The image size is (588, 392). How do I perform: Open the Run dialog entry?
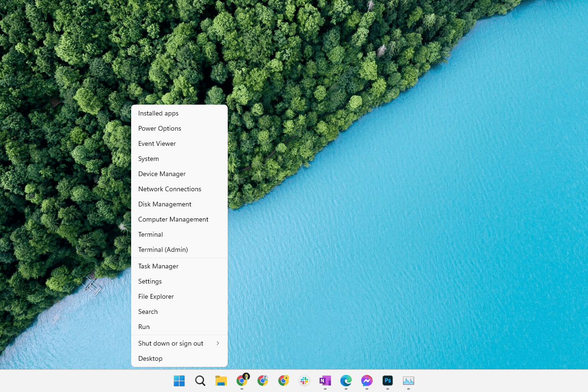pyautogui.click(x=179, y=327)
